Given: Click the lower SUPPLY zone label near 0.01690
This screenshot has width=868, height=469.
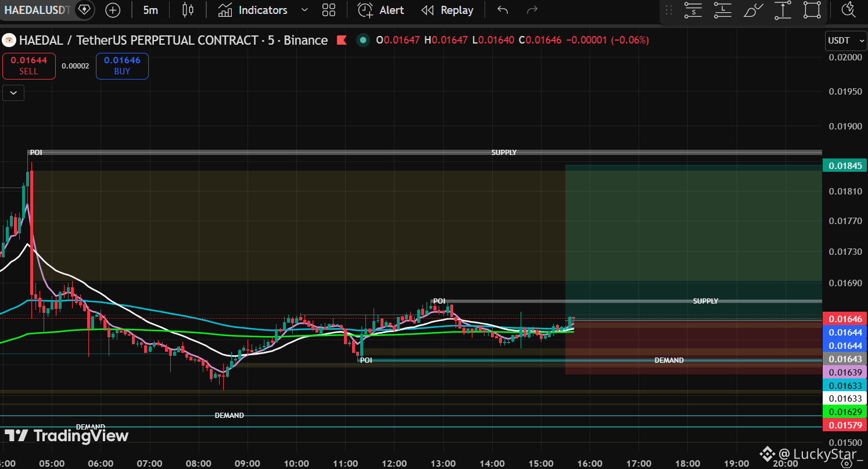Looking at the screenshot, I should [x=705, y=301].
